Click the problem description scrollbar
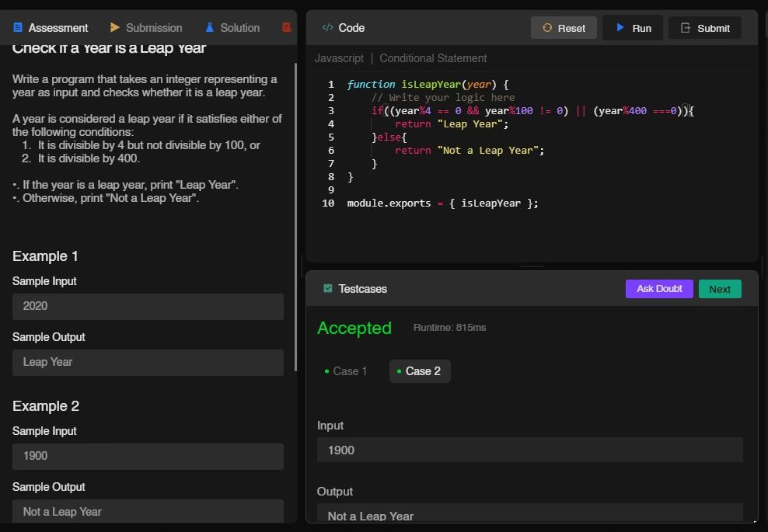 pyautogui.click(x=295, y=217)
